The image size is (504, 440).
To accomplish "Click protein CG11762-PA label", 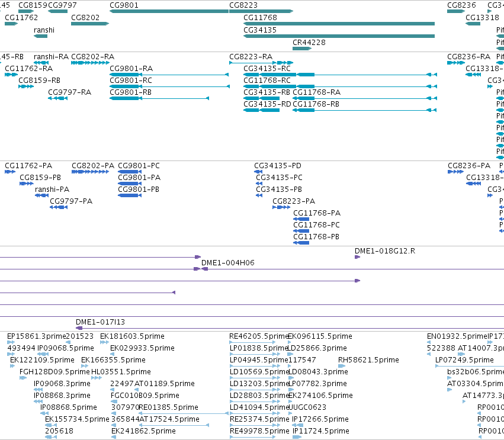I will point(28,166).
